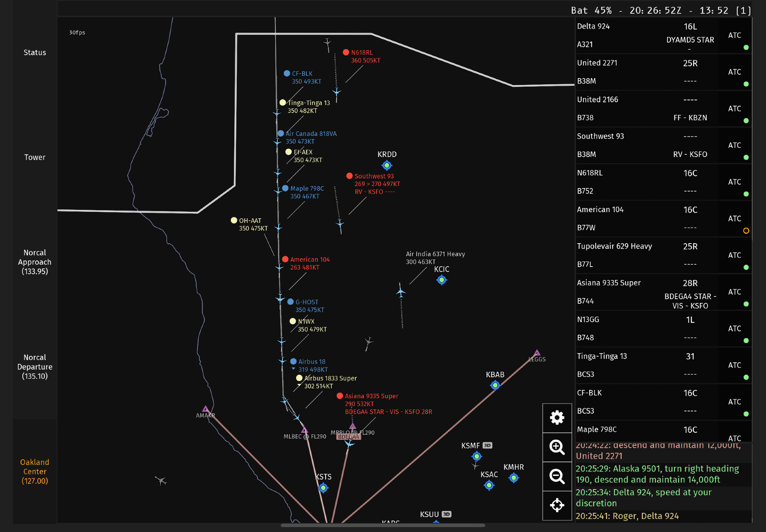Zoom in on the radar map

click(x=557, y=447)
